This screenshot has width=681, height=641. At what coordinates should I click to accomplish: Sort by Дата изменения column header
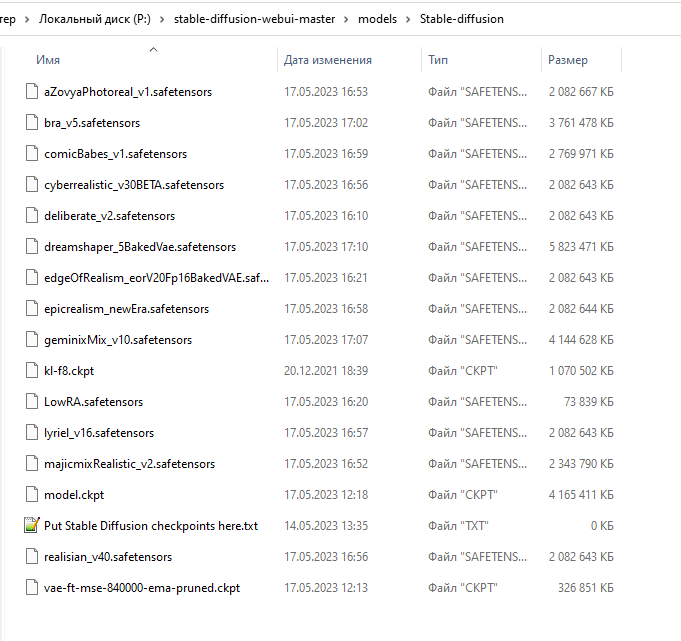click(x=328, y=60)
